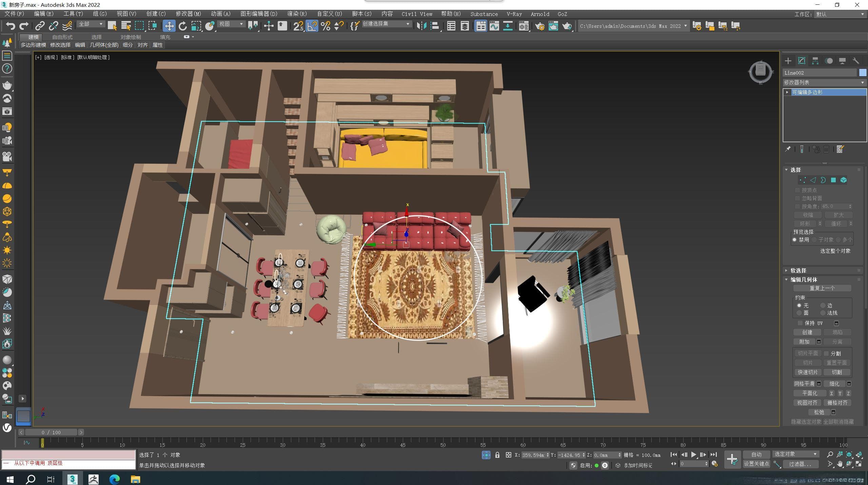Click 设置关键点 button
This screenshot has height=485, width=868.
(756, 464)
